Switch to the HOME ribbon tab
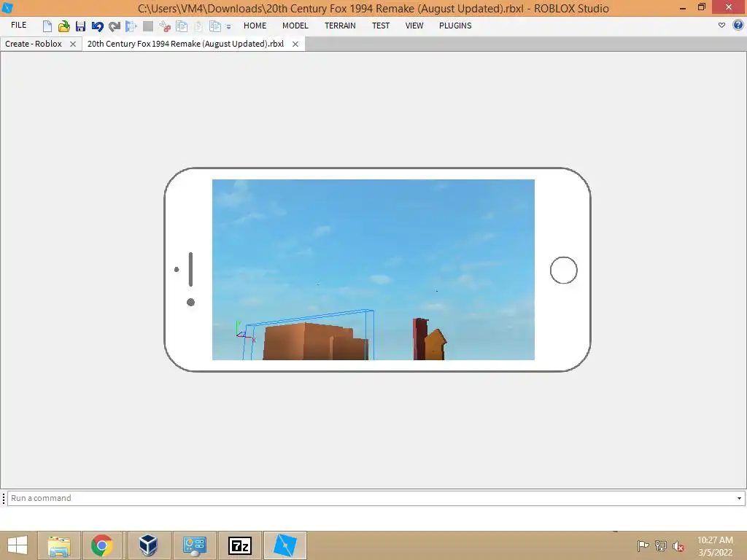Viewport: 747px width, 560px height. [255, 26]
